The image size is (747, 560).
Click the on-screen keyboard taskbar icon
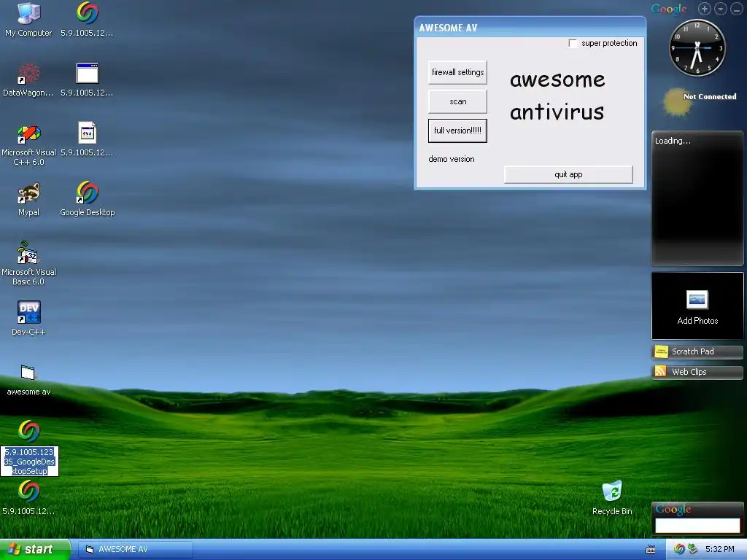click(650, 550)
